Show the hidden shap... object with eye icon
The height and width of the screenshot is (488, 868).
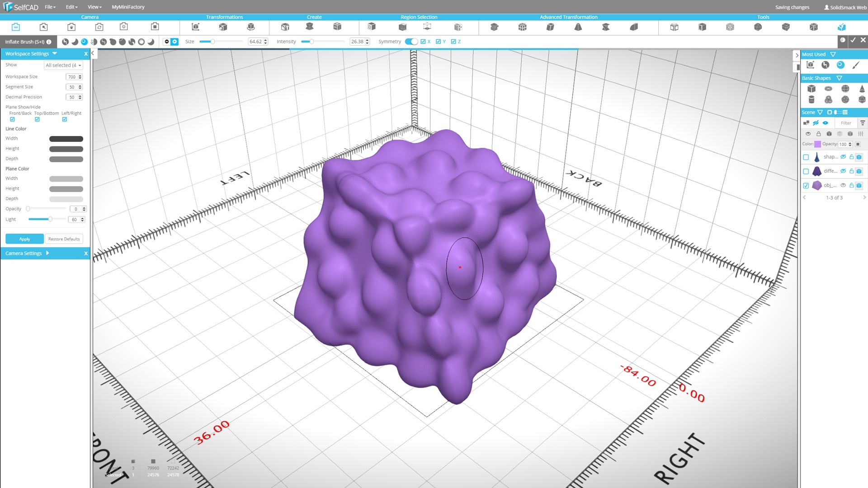[843, 157]
